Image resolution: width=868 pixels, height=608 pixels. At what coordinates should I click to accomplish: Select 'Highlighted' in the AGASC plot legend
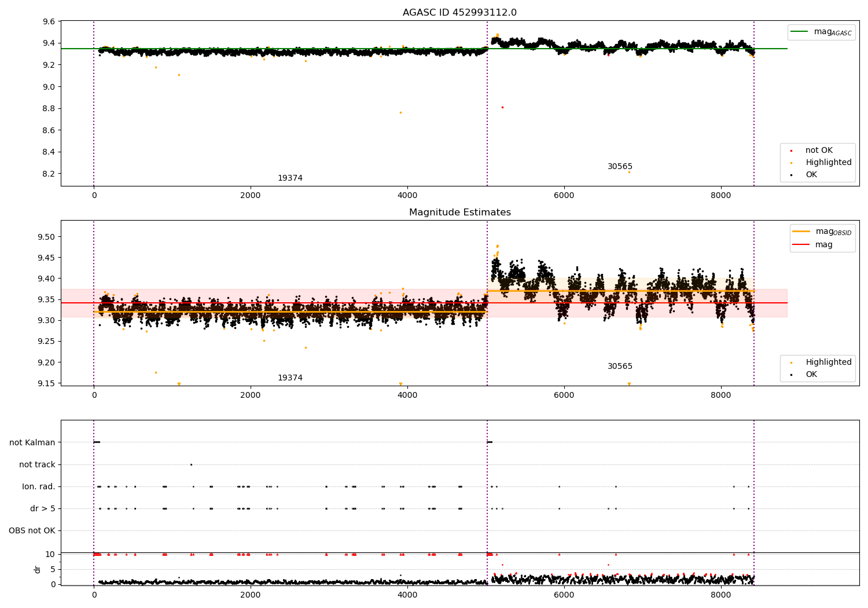(820, 163)
